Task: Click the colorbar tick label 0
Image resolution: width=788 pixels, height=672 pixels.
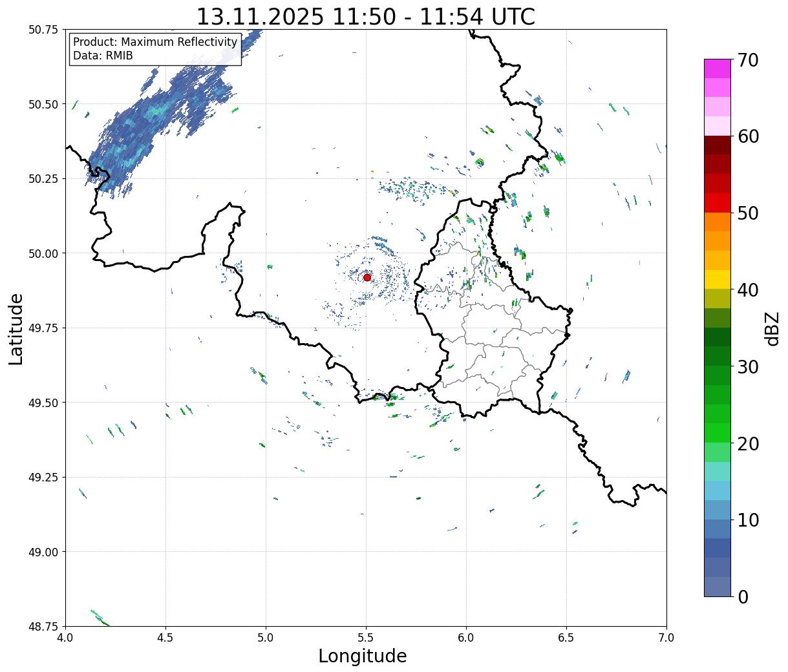Action: [x=742, y=596]
